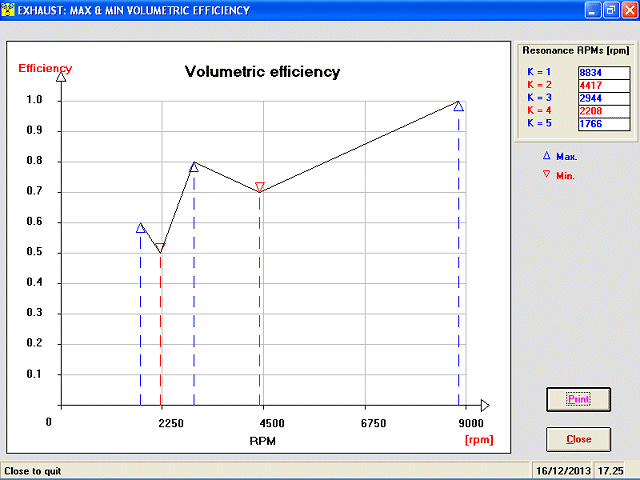The image size is (640, 480).
Task: Click the Volumetric efficiency chart title
Action: point(262,72)
